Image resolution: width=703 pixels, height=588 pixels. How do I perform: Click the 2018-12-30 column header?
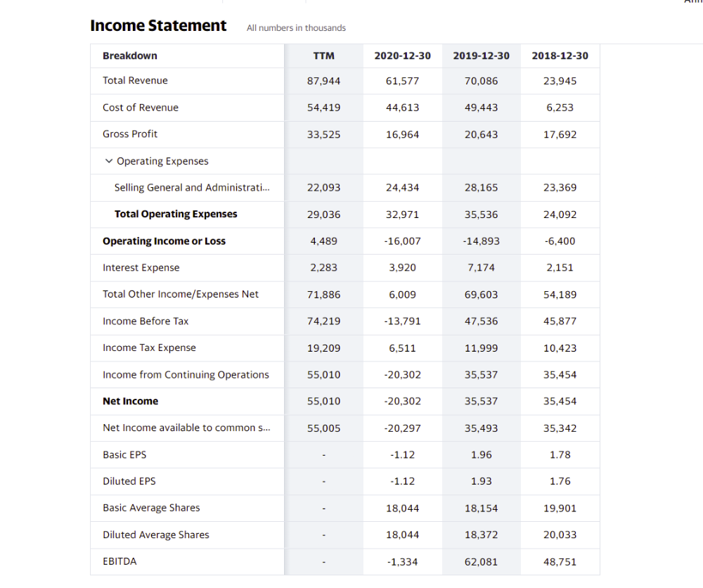click(560, 56)
